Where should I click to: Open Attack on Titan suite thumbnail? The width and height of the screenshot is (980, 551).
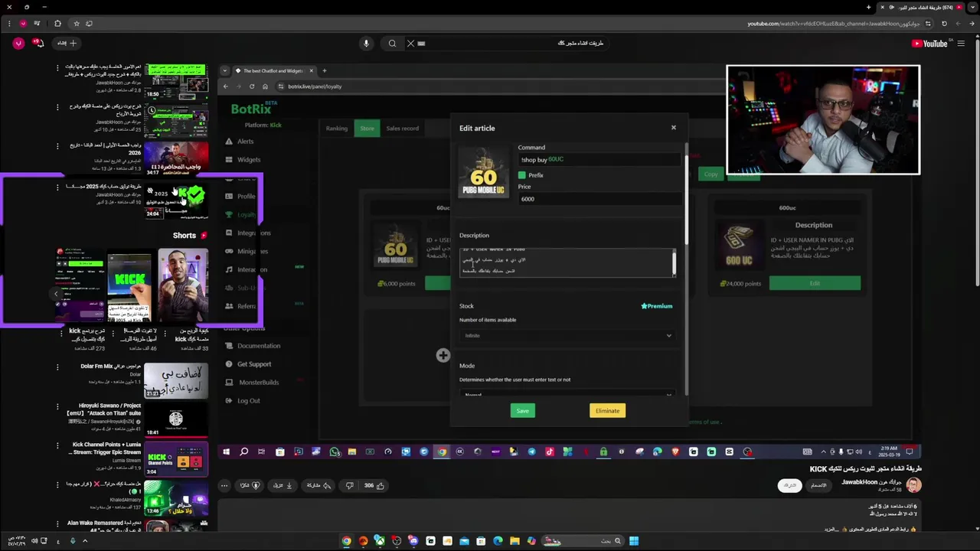(176, 419)
